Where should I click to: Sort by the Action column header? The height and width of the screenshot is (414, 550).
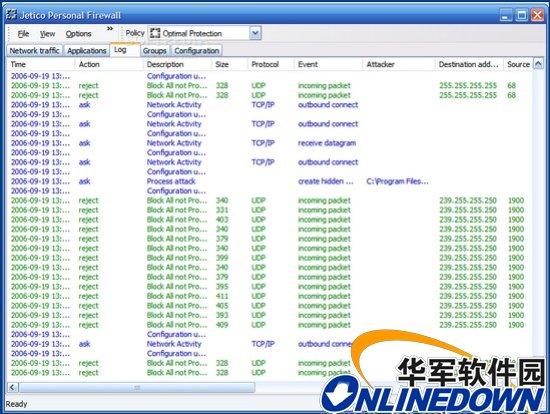[x=108, y=64]
